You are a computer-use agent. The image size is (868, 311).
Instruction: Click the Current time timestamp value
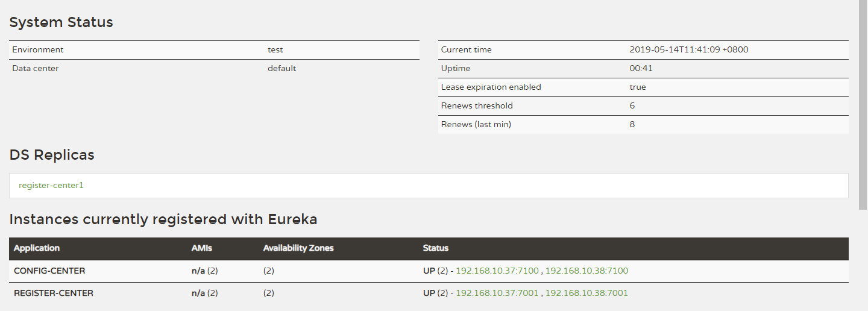pos(689,50)
